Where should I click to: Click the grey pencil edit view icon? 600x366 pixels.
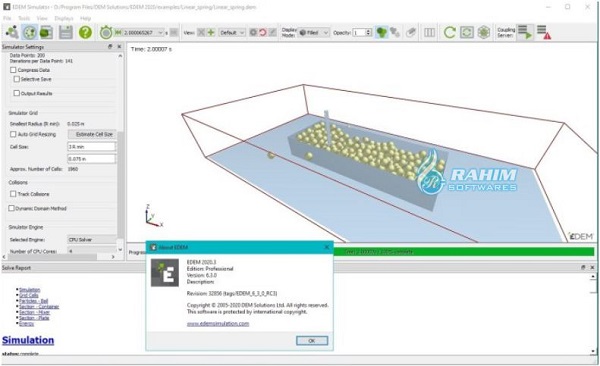coord(272,33)
